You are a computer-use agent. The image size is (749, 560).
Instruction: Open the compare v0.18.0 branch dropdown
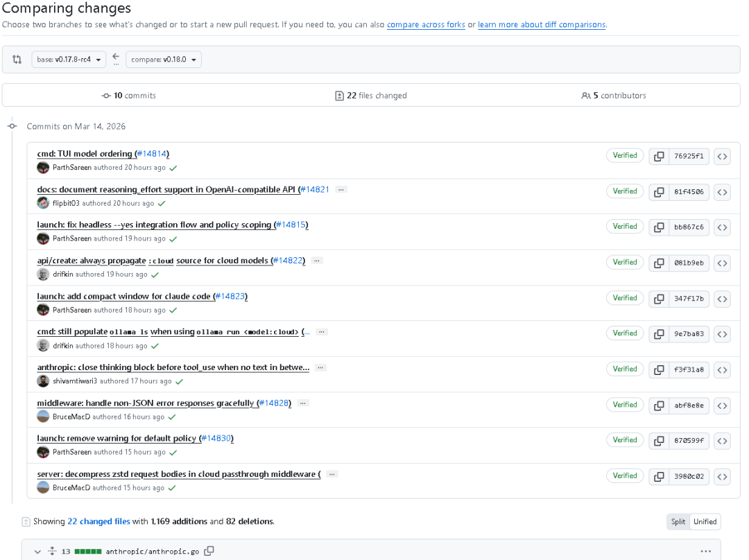[164, 60]
